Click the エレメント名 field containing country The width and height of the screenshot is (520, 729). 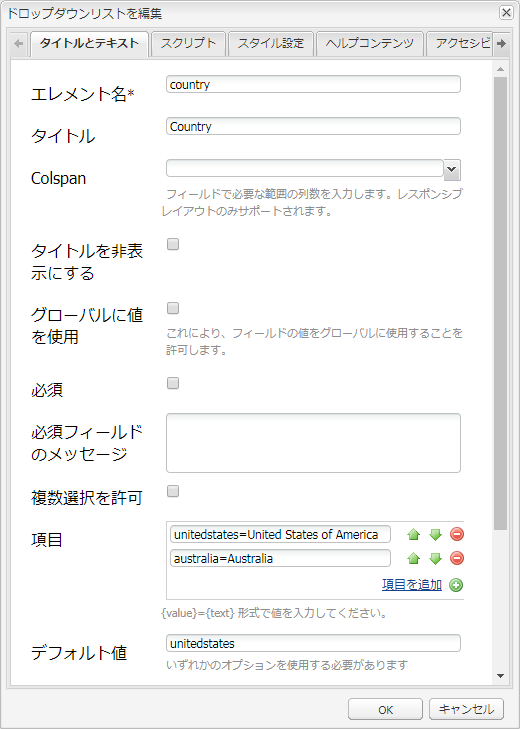point(313,85)
